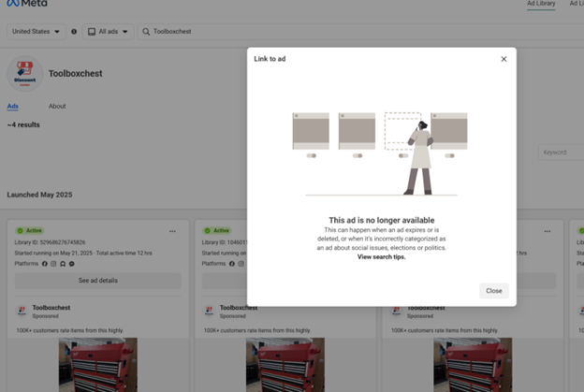Click See ad details on first ad
584x392 pixels.
98,281
